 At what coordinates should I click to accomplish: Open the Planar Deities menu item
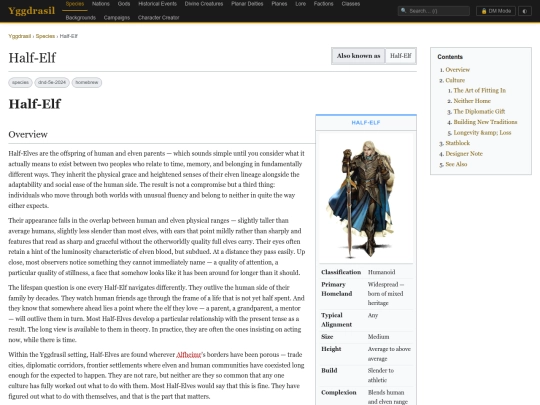247,4
